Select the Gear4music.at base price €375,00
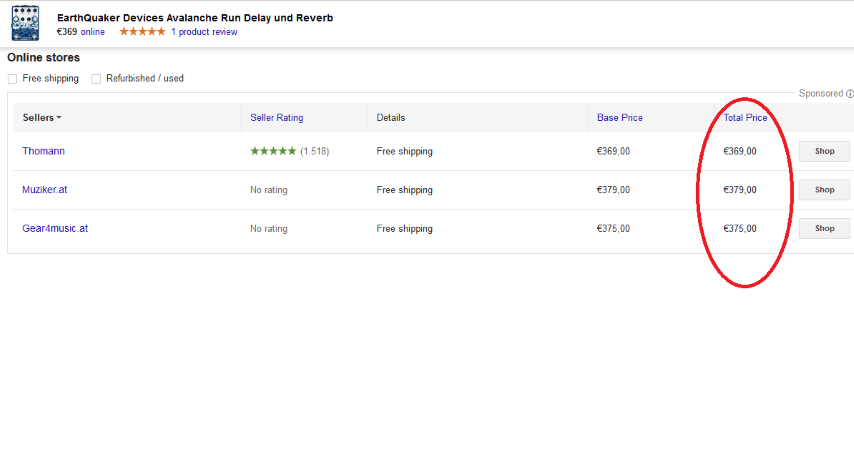The image size is (854, 458). (613, 229)
